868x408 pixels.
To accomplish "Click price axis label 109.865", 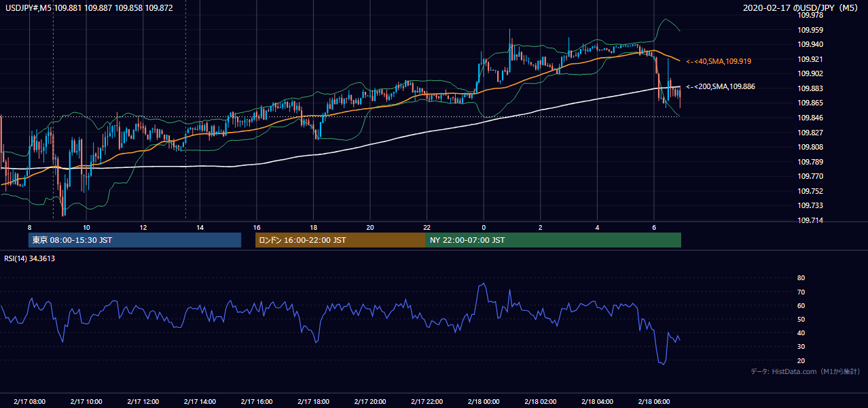I will (810, 103).
